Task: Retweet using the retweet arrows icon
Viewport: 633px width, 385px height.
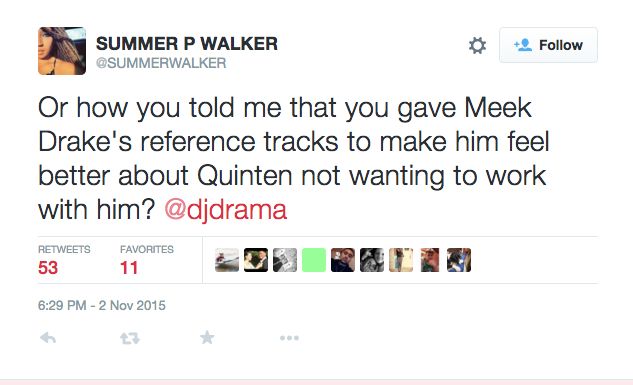Action: tap(130, 338)
